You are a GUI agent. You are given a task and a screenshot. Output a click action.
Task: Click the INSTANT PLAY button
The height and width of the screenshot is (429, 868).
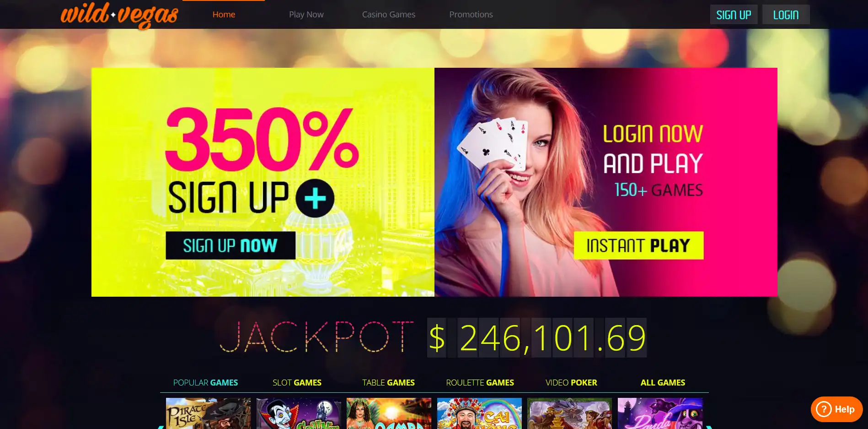tap(638, 245)
